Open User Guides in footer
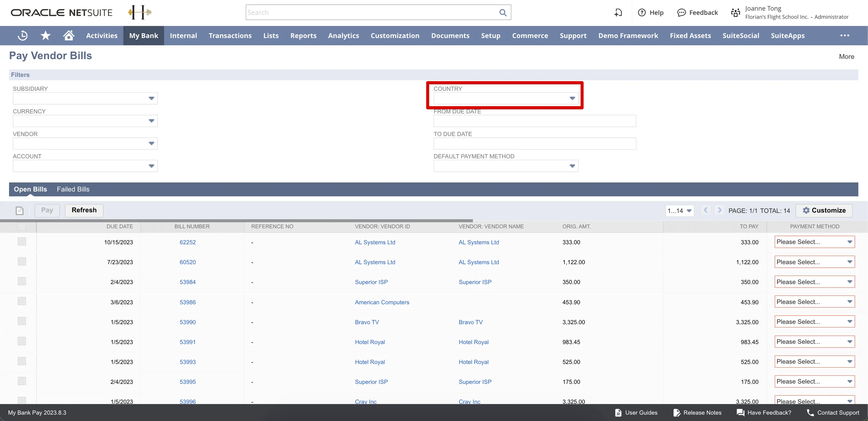 tap(636, 413)
